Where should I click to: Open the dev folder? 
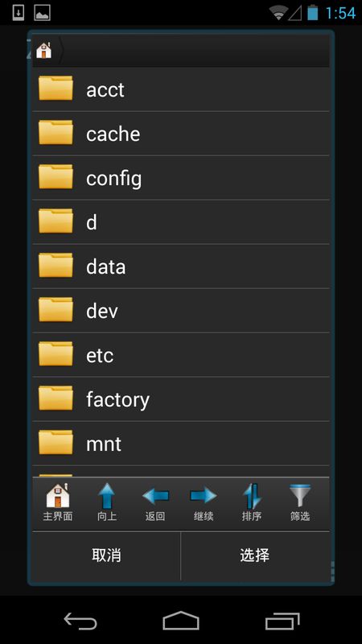click(181, 311)
